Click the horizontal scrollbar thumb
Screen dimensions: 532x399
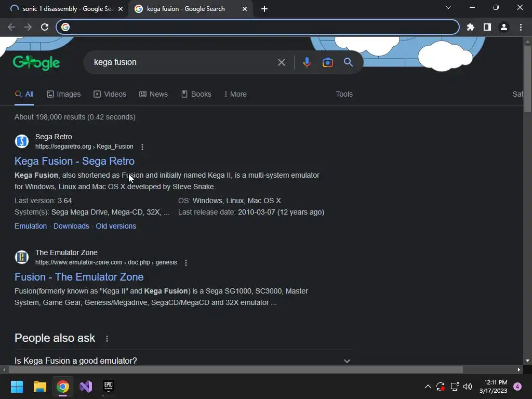coord(235,369)
